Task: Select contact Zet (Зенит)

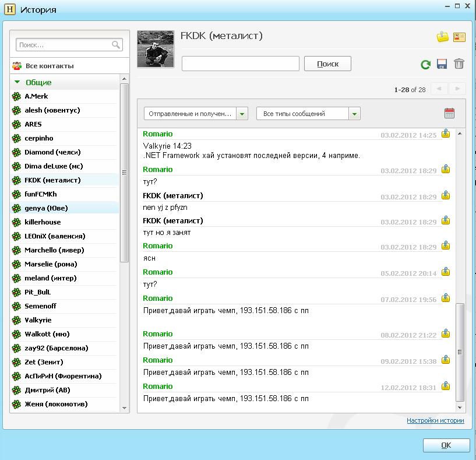Action: click(64, 362)
